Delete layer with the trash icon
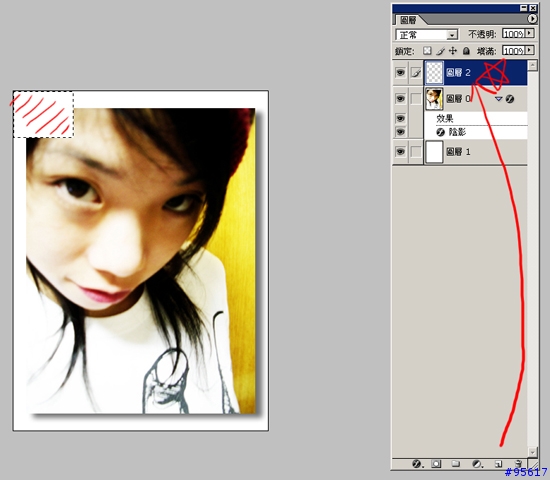The height and width of the screenshot is (480, 550). (x=518, y=464)
